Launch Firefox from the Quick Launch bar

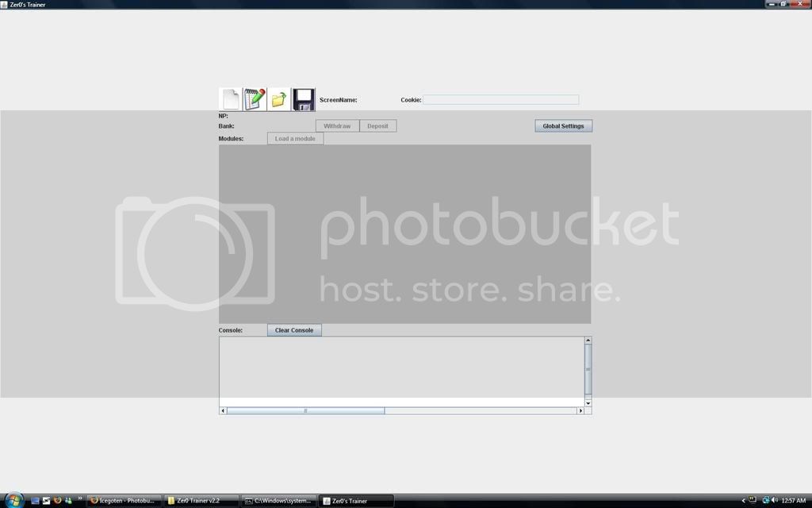coord(57,501)
